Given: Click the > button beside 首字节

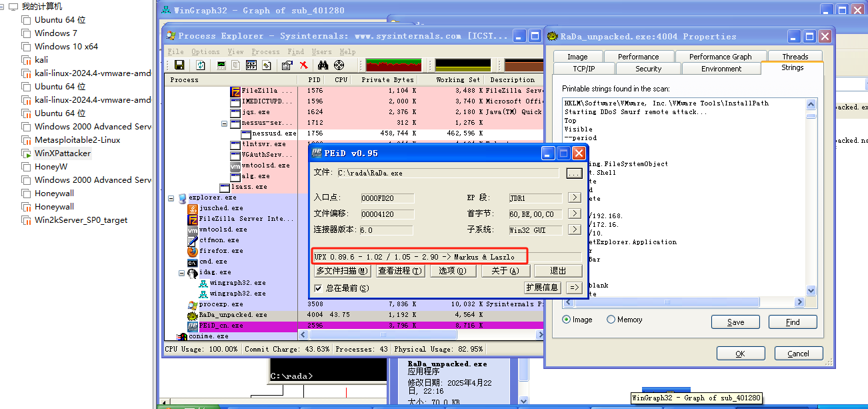Looking at the screenshot, I should click(x=574, y=214).
